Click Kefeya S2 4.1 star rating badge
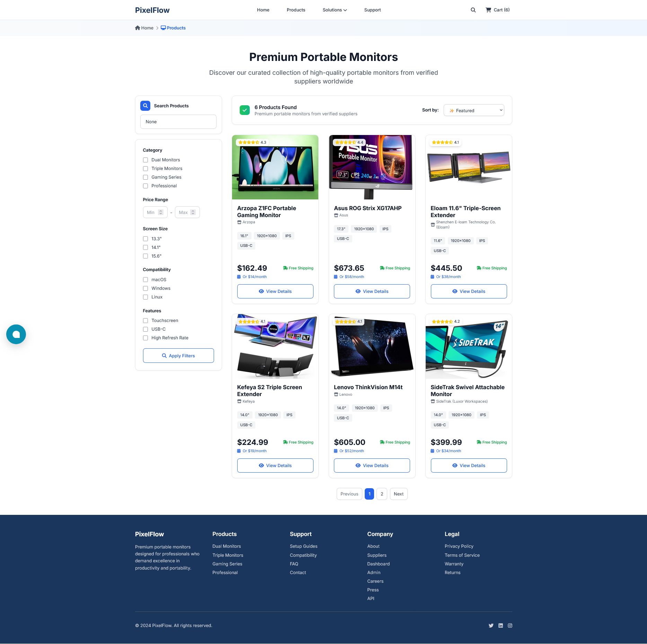The image size is (647, 644). pos(252,322)
